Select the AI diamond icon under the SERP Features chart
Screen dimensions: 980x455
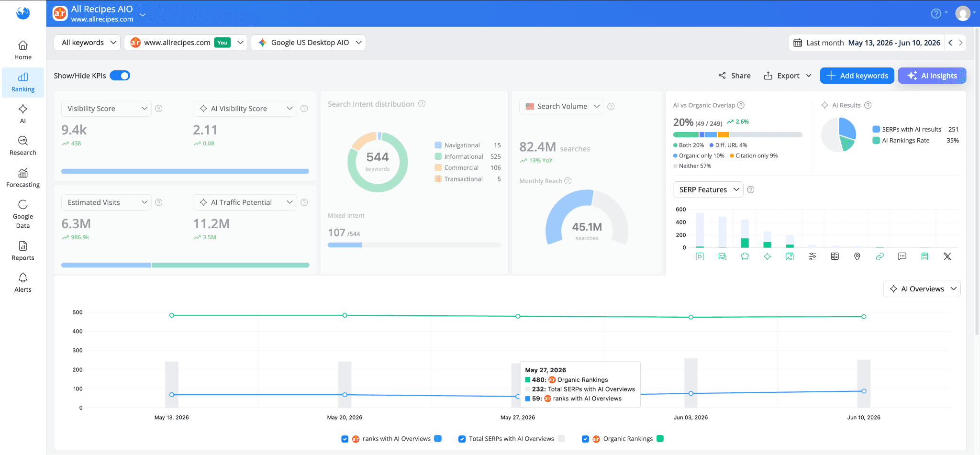[x=768, y=256]
